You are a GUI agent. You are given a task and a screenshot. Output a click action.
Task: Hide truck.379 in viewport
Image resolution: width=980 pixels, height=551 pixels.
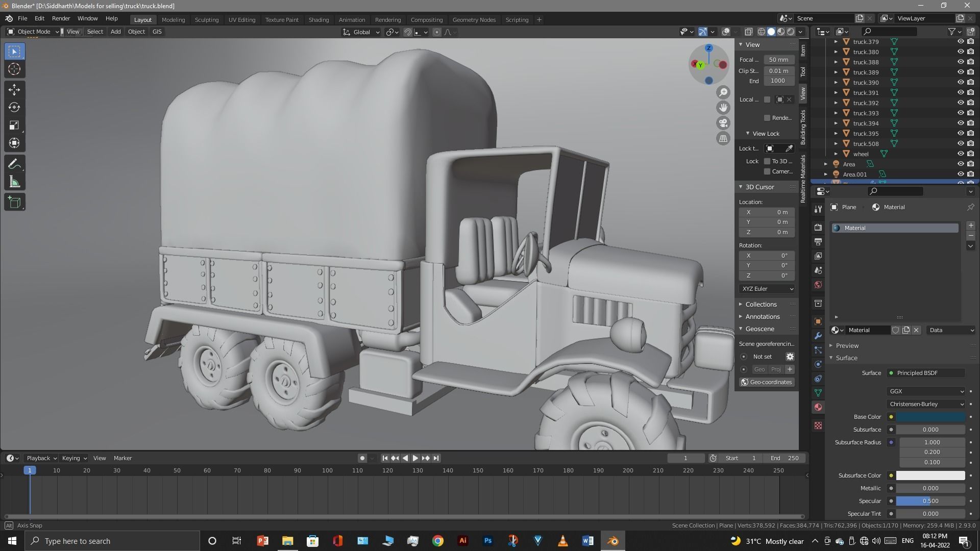(x=960, y=42)
